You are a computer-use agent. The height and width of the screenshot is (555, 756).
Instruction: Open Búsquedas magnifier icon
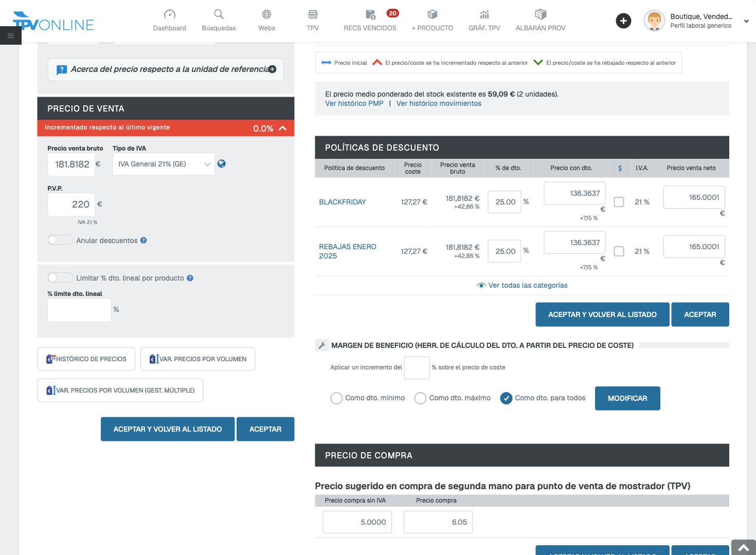[219, 14]
